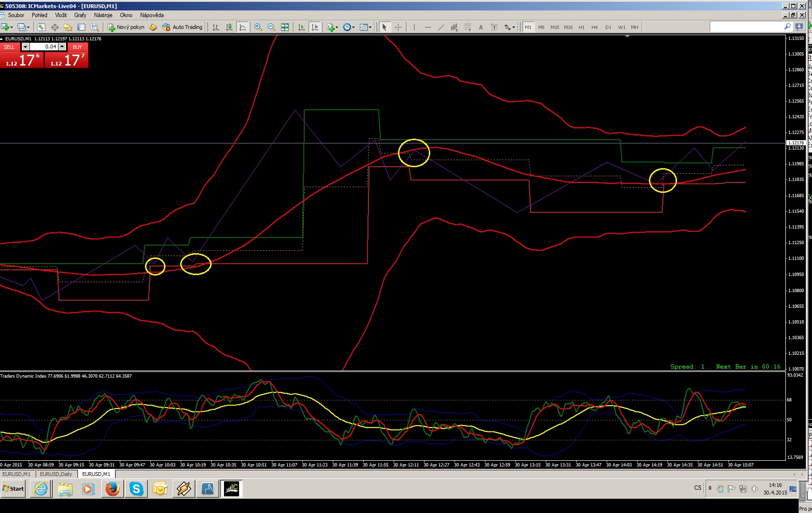
Task: Switch chart to candlesticks
Action: coord(229,27)
